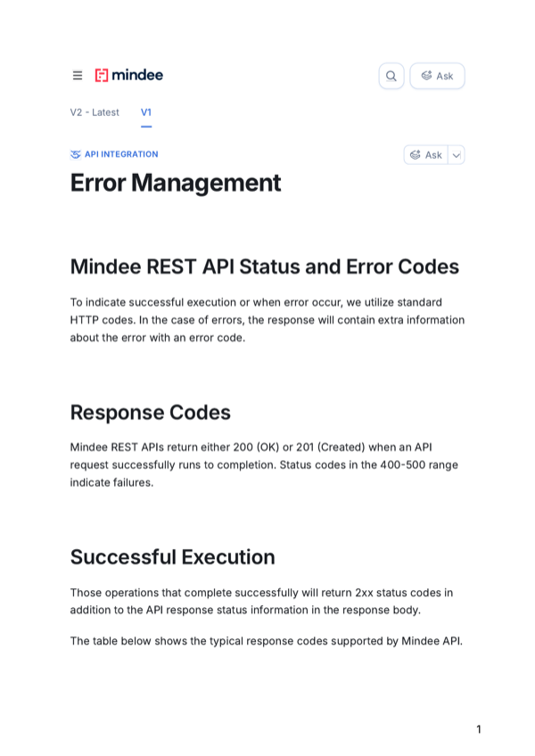Expand the dropdown chevron next to Ask
535x756 pixels.
pyautogui.click(x=456, y=154)
